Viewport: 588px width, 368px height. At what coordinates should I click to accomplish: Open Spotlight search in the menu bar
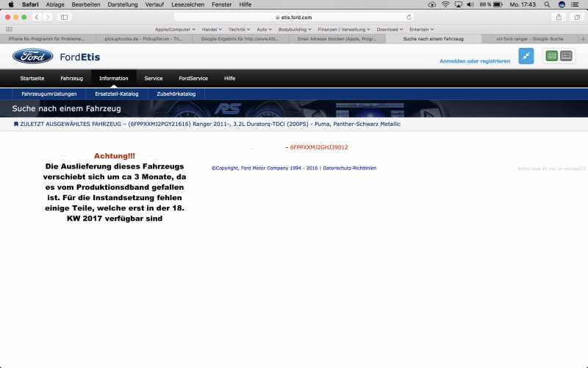tap(547, 4)
